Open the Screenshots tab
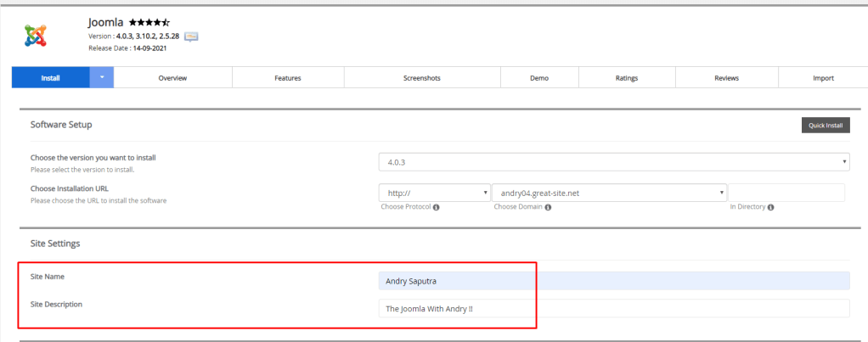The image size is (868, 342). pos(421,78)
